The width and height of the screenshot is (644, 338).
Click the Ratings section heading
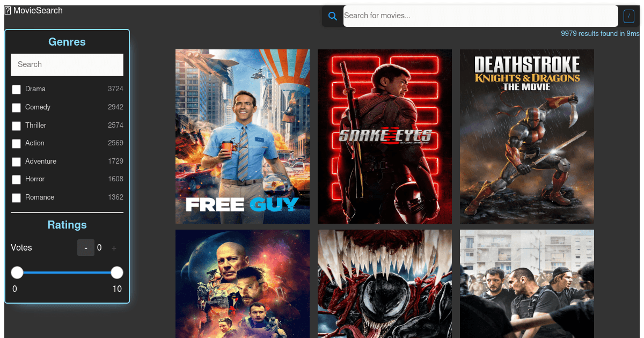(67, 225)
